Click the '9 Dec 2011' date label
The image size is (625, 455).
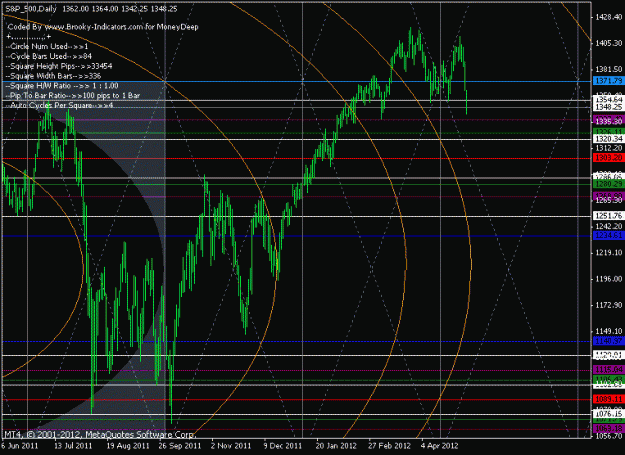[x=283, y=445]
